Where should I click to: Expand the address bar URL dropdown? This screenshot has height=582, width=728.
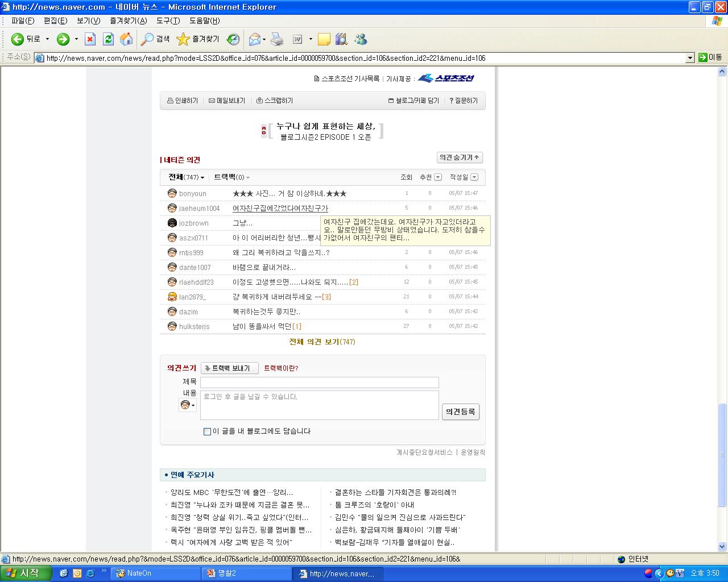pyautogui.click(x=690, y=58)
